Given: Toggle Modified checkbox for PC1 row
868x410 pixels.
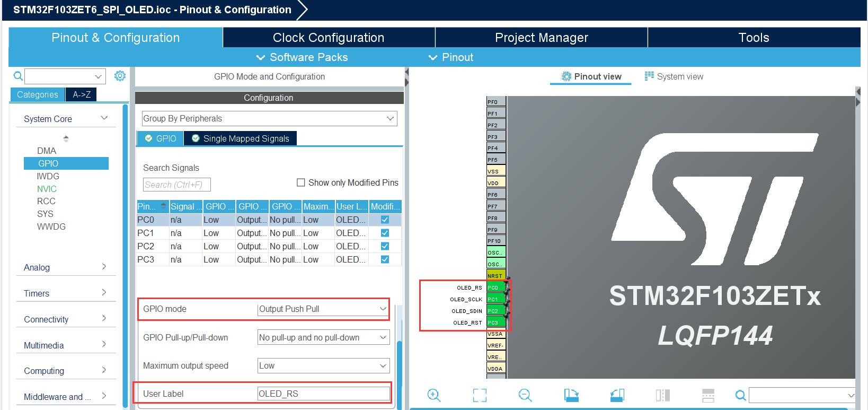Looking at the screenshot, I should (385, 233).
